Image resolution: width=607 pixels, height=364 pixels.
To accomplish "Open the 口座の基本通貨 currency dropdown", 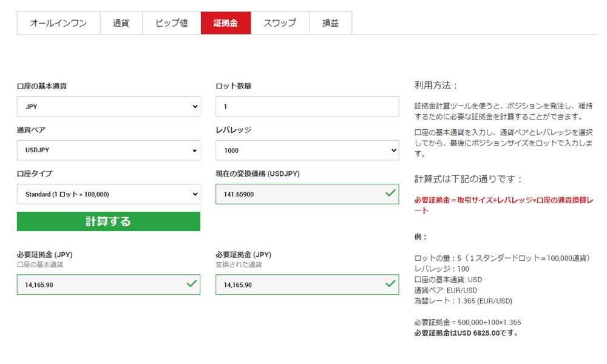I will (108, 107).
